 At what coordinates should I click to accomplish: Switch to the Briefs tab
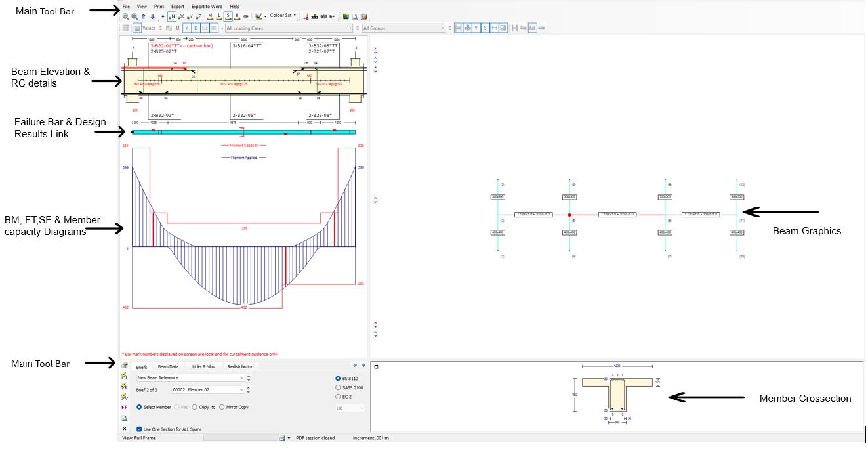pyautogui.click(x=141, y=366)
